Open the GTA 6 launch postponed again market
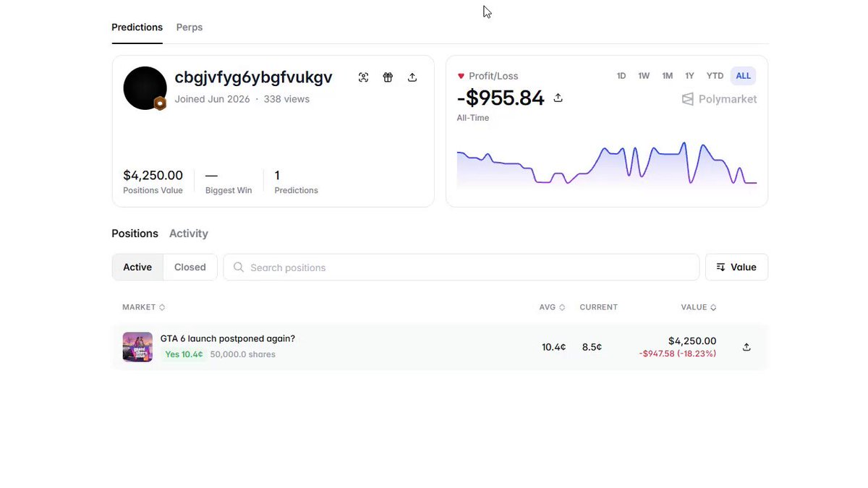Viewport: 868px width, 488px height. (x=228, y=338)
